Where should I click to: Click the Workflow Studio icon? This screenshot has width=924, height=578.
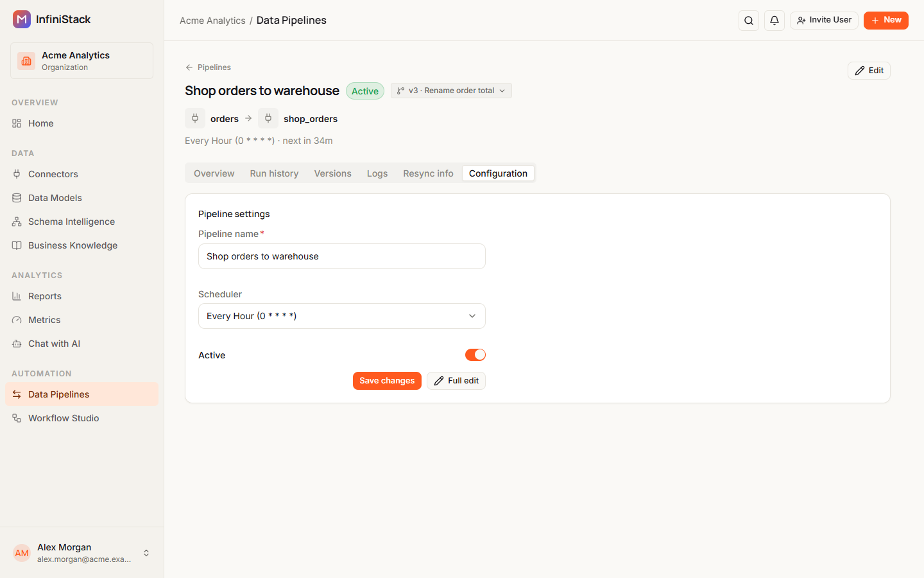coord(17,418)
